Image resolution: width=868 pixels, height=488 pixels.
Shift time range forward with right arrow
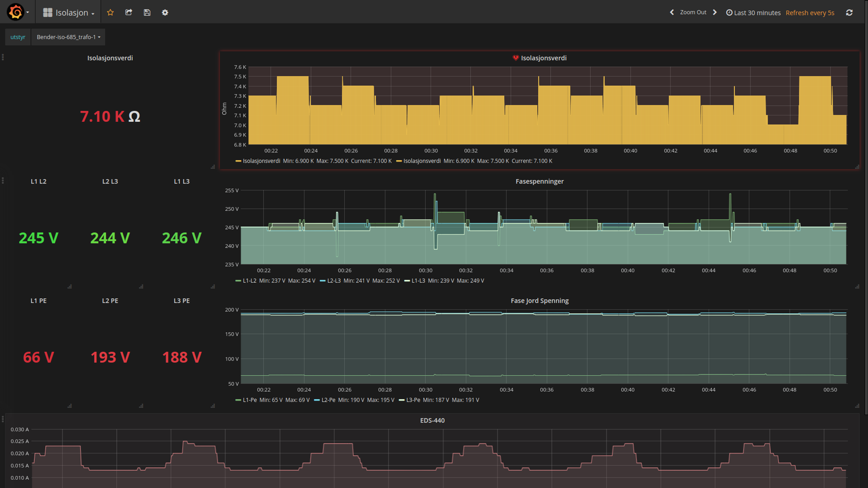point(715,13)
